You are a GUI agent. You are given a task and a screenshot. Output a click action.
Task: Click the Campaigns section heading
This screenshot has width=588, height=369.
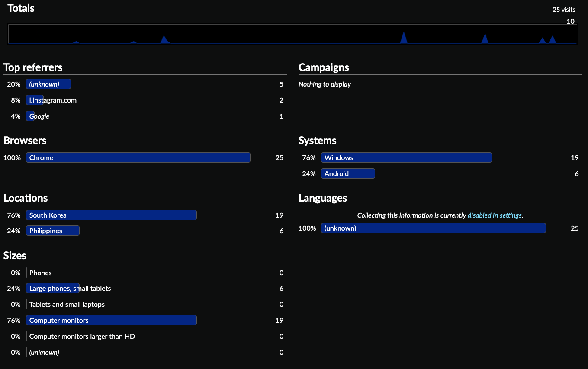tap(324, 67)
